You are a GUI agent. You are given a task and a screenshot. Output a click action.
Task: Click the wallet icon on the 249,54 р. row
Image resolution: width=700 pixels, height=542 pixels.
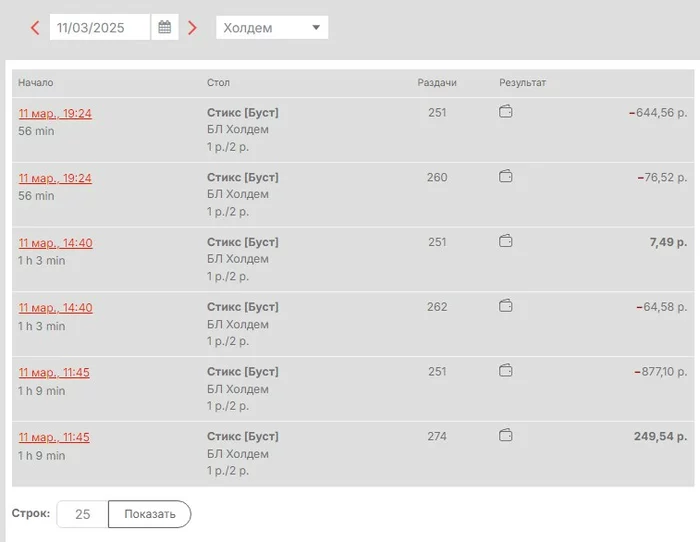pos(506,436)
